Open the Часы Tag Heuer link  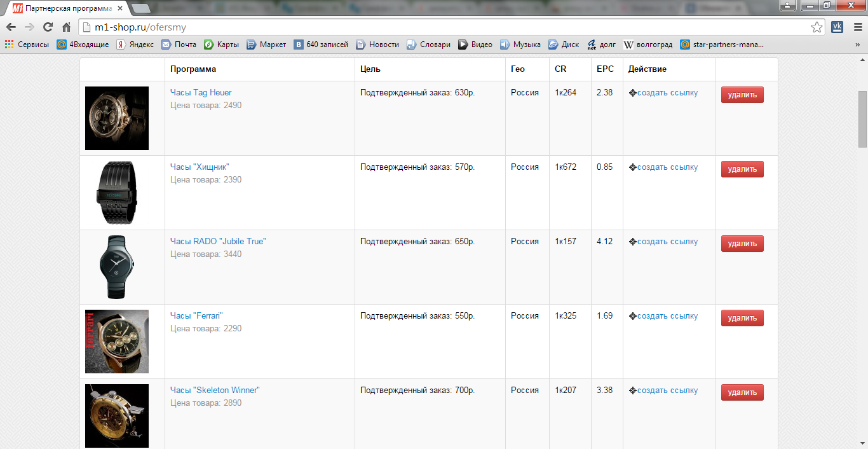[x=201, y=92]
